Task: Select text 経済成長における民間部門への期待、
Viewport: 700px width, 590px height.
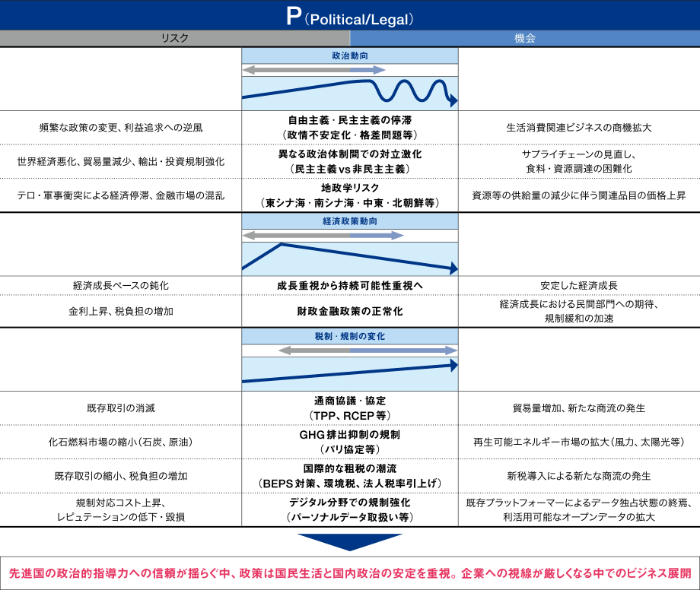Action: coord(579,305)
